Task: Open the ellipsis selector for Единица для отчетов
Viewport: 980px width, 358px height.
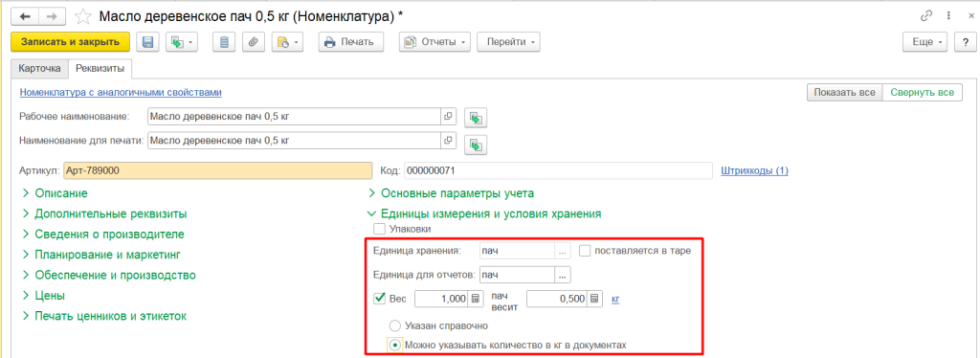Action: click(563, 275)
